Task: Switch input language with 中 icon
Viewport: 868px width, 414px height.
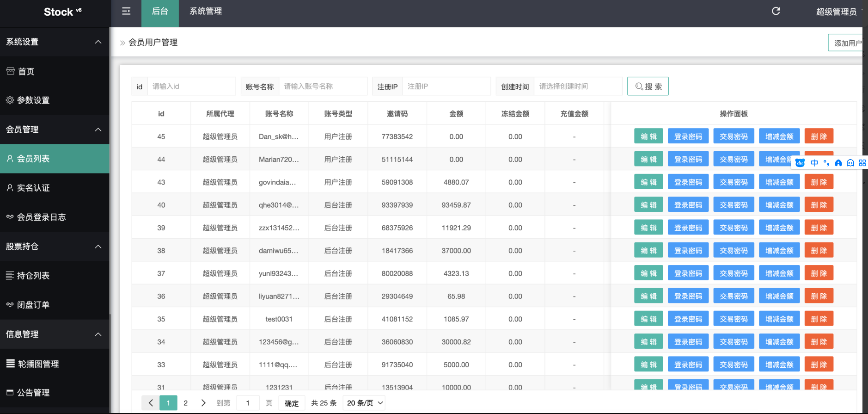Action: tap(814, 163)
